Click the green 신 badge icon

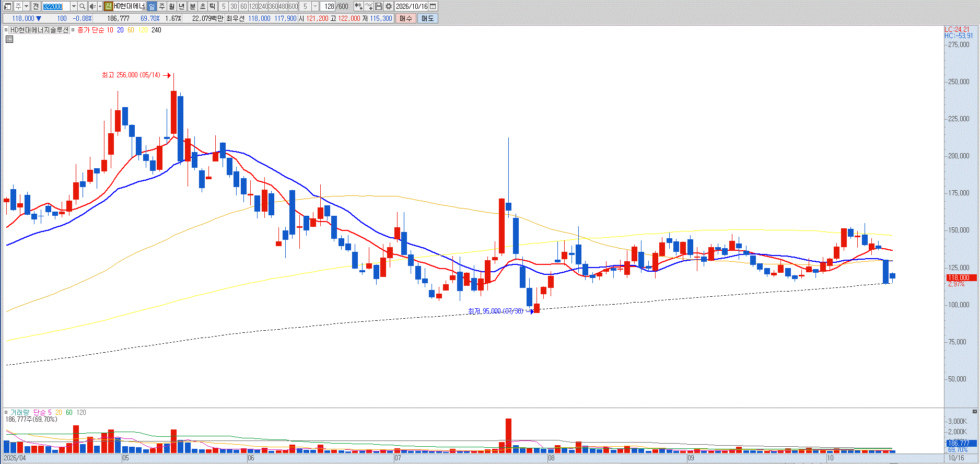click(108, 6)
